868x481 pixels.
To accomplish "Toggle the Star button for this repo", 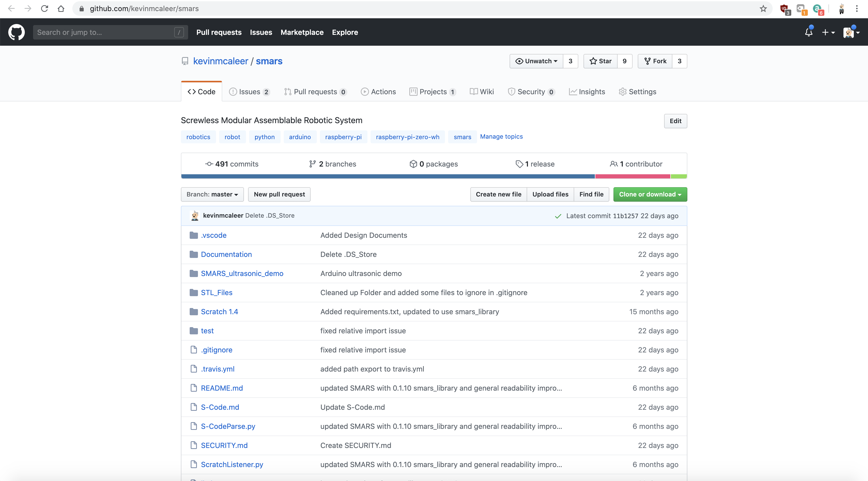I will (601, 61).
